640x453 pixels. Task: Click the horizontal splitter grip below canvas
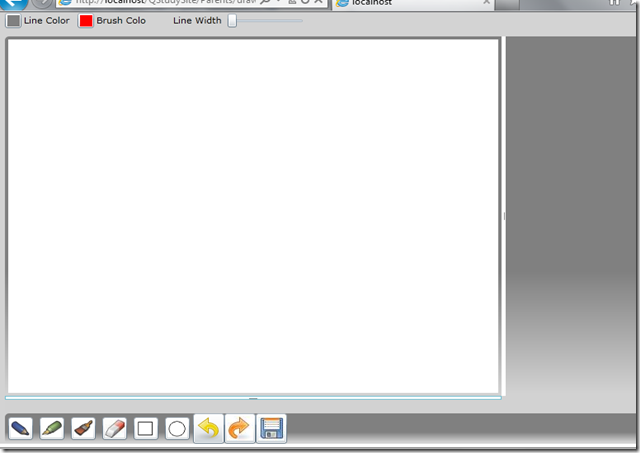(253, 398)
